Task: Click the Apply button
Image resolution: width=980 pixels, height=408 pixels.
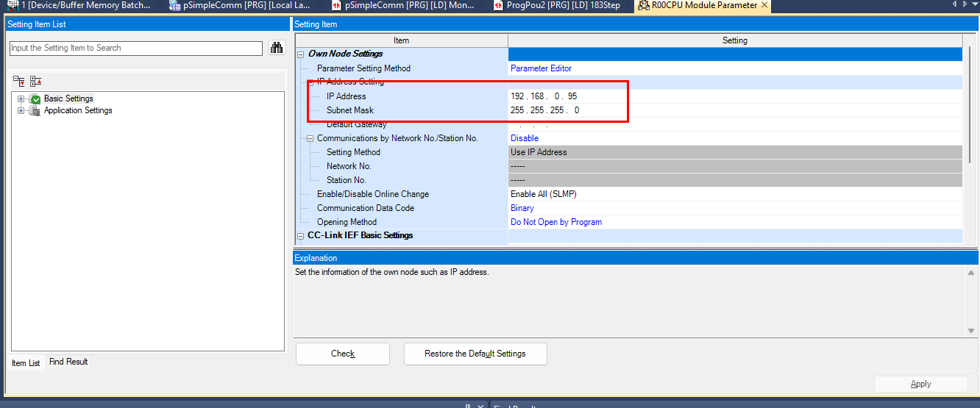Action: 920,384
